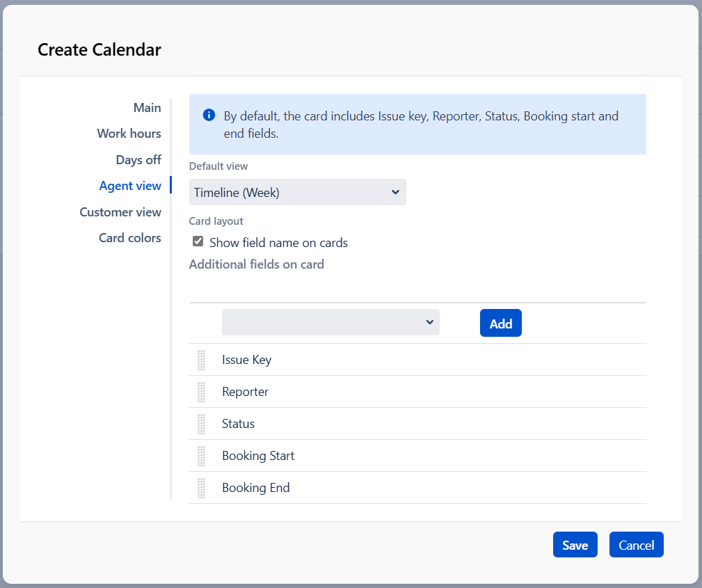Screen dimensions: 702x588
Task: Click the drag handle beside Booking End
Action: [x=201, y=488]
